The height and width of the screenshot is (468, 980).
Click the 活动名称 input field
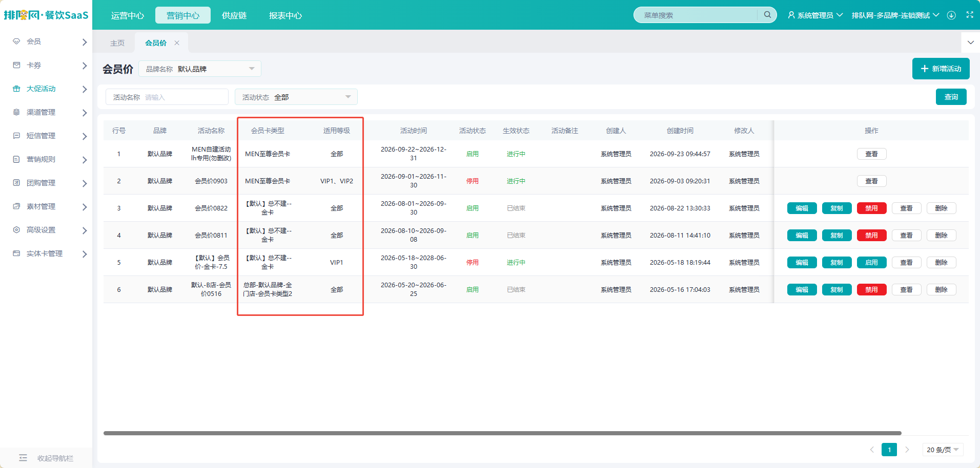pos(167,97)
